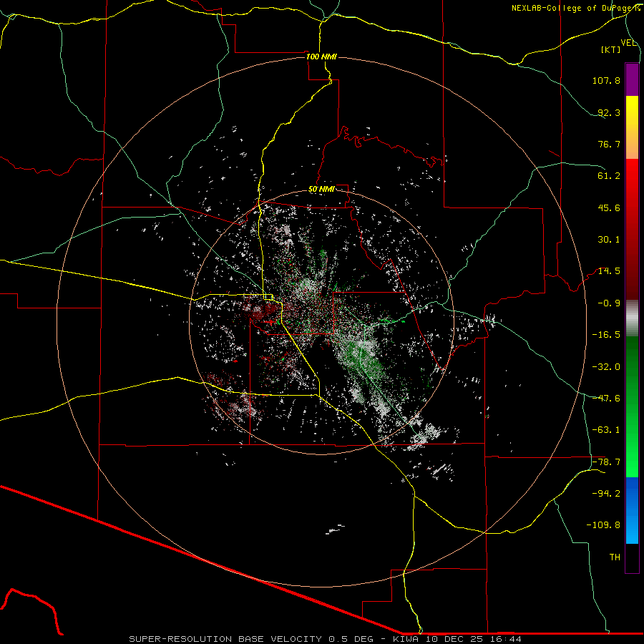Click the -109.8 legend value

(603, 525)
